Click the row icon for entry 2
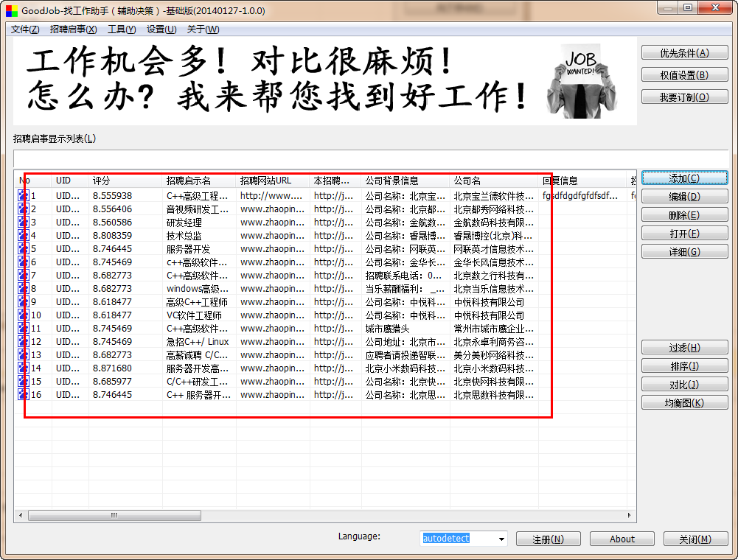This screenshot has width=738, height=560. pyautogui.click(x=24, y=209)
